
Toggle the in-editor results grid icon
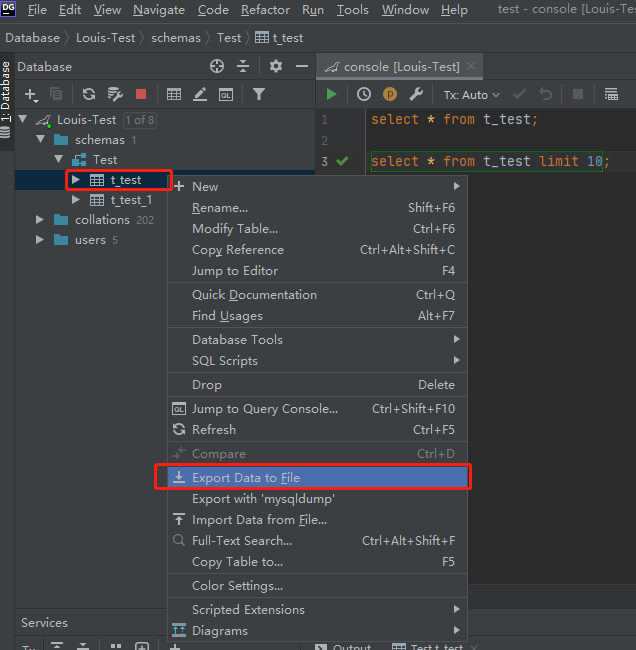[x=611, y=95]
